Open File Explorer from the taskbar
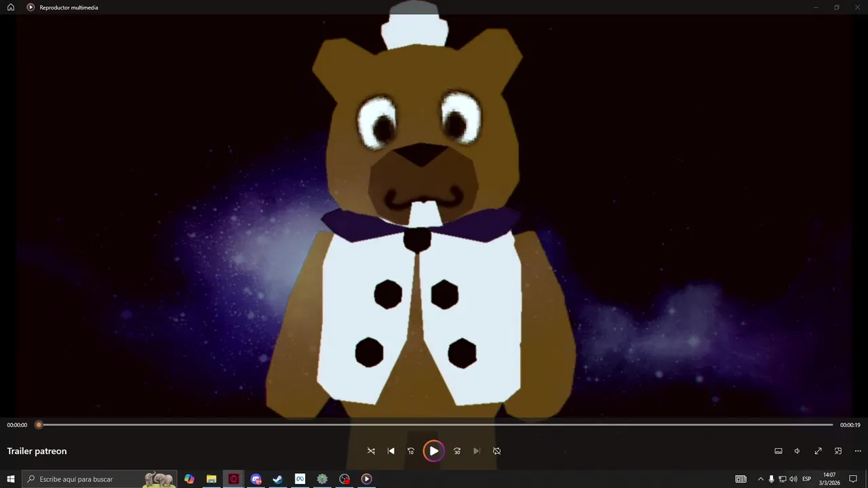Screen dimensions: 868x488 tap(212, 479)
